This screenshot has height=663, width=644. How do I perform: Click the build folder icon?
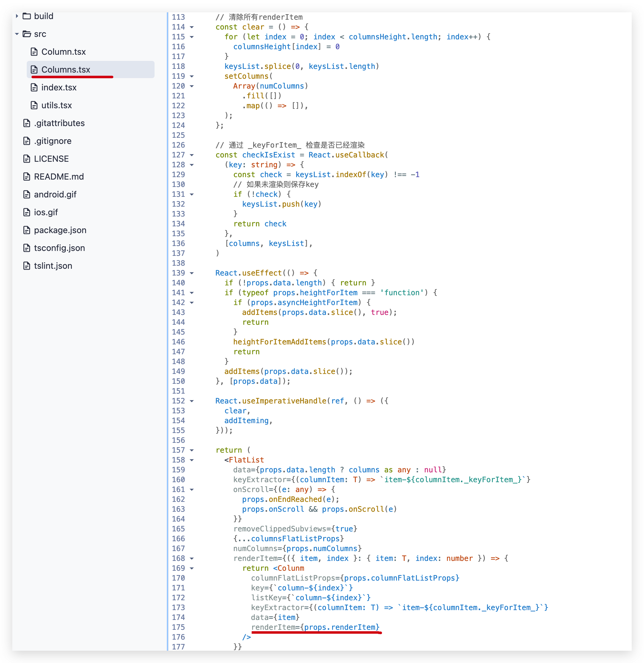27,16
